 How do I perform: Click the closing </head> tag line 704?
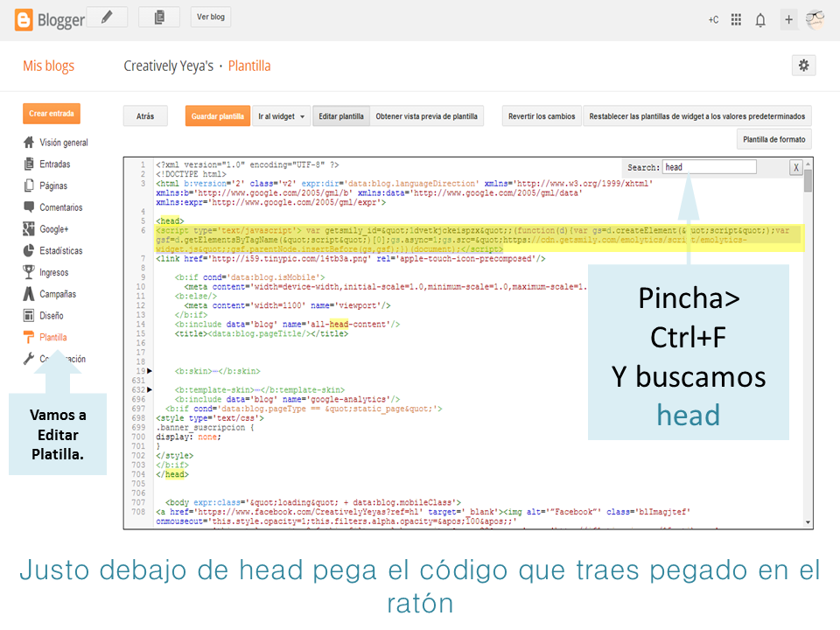[172, 474]
